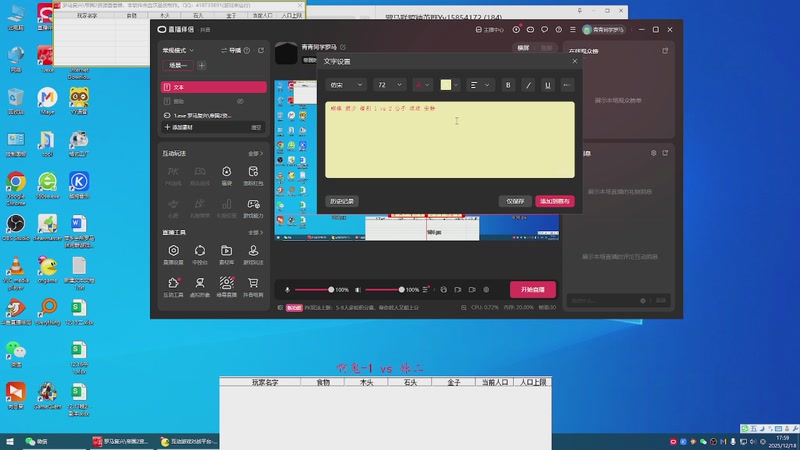
Task: Open the 中控台 control console icon
Action: (200, 255)
